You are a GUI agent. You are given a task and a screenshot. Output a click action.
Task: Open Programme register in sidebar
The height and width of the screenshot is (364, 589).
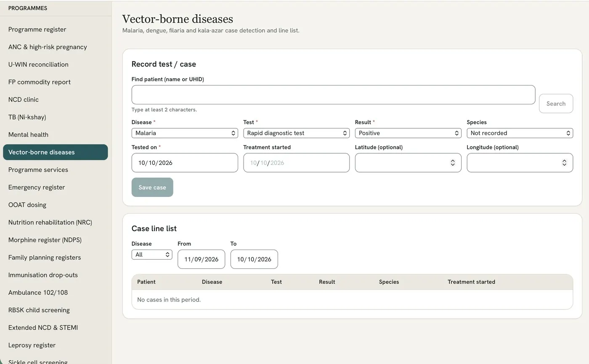55,29
